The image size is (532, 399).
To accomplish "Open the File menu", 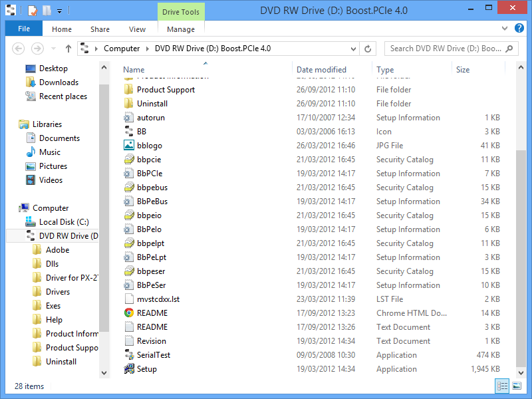I will click(23, 29).
